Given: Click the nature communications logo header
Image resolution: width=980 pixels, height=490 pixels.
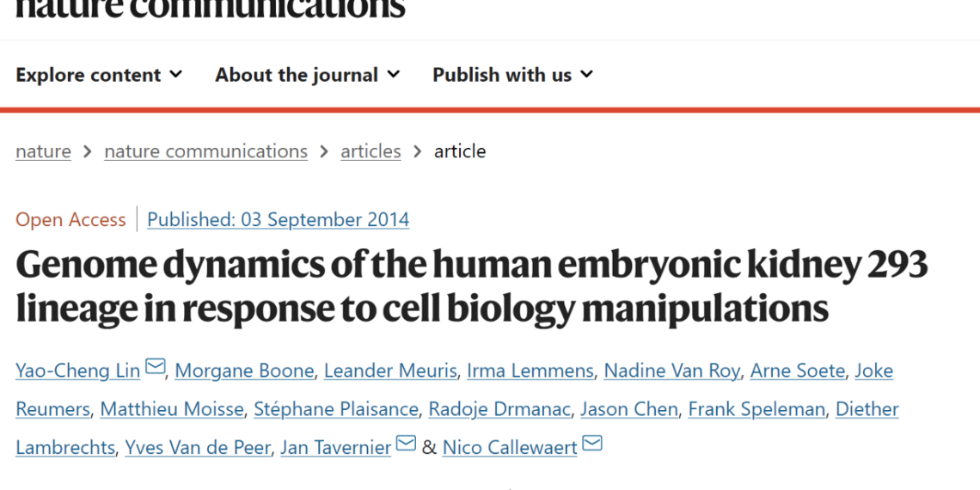Looking at the screenshot, I should 211,8.
